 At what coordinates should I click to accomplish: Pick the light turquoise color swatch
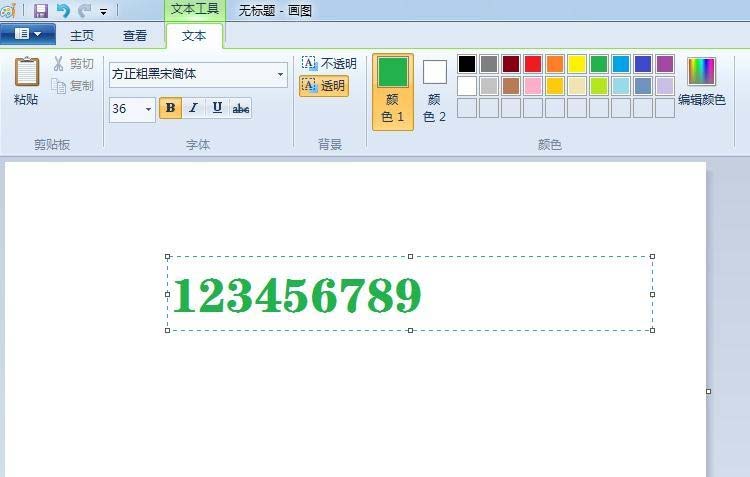(x=621, y=86)
